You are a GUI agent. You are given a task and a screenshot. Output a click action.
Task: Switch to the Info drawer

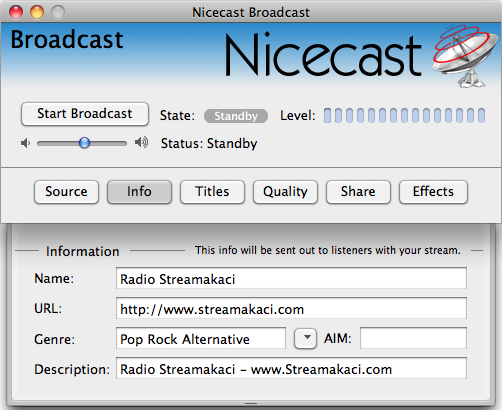[139, 192]
